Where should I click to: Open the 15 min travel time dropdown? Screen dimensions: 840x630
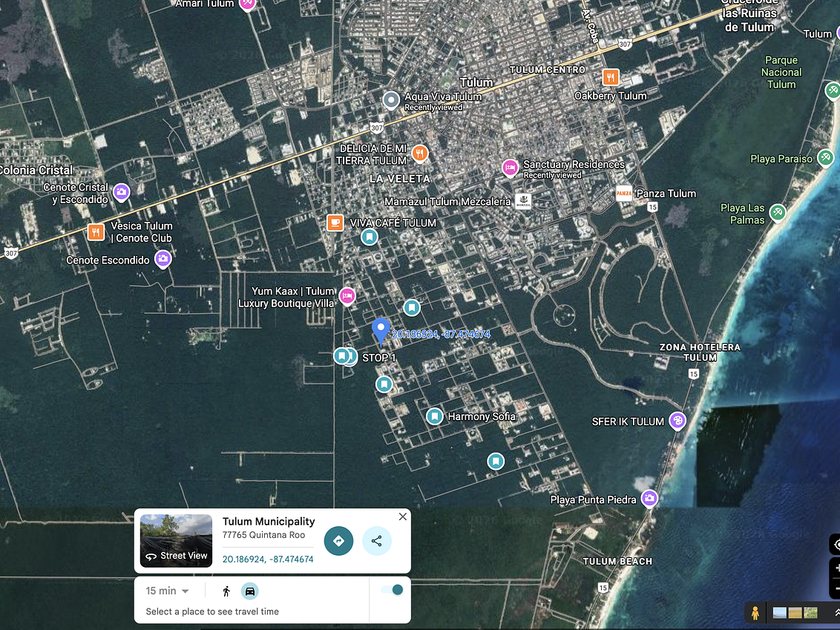click(x=167, y=591)
